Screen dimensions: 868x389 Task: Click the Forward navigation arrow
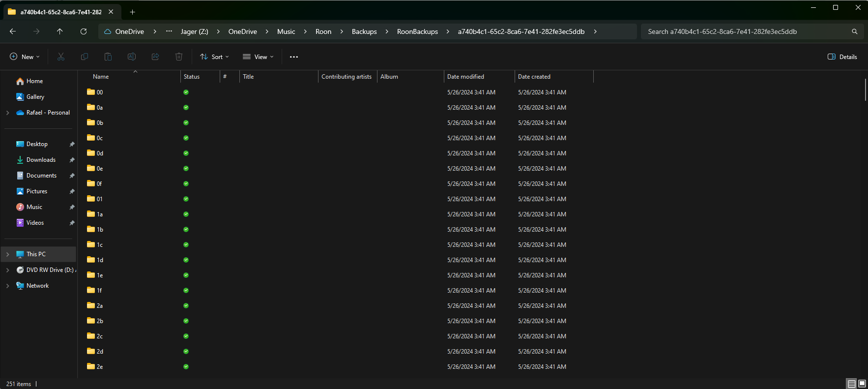36,31
